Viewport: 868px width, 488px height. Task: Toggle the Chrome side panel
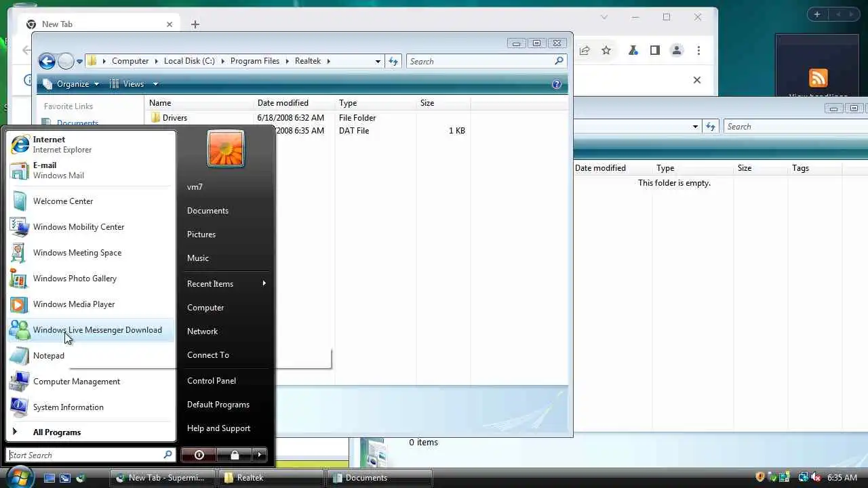654,50
